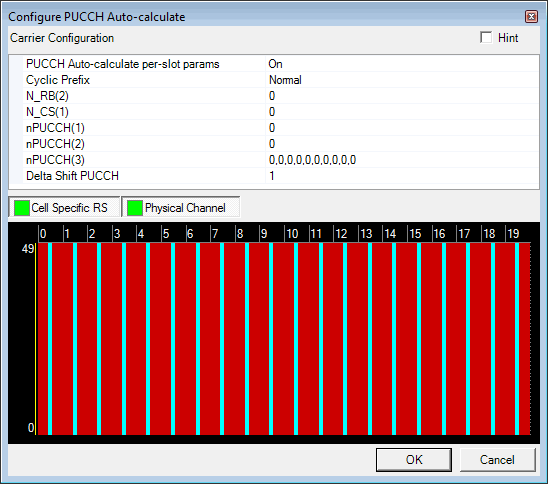Edit the N_RB(2) value field
This screenshot has width=548, height=484.
point(402,96)
